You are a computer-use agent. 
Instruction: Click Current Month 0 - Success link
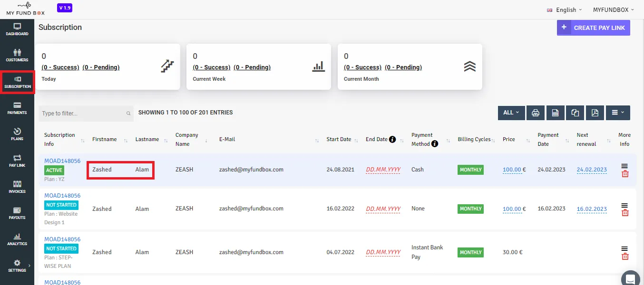tap(362, 67)
